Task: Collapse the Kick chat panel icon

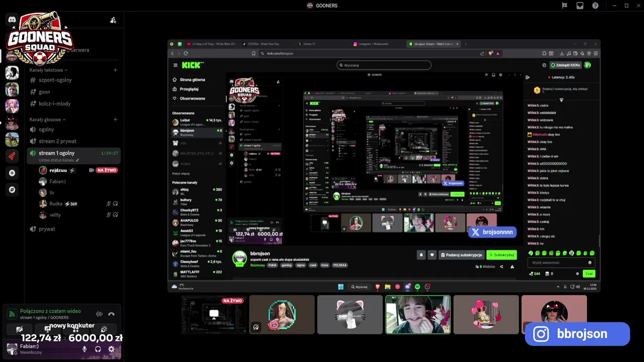Action: 527,77
